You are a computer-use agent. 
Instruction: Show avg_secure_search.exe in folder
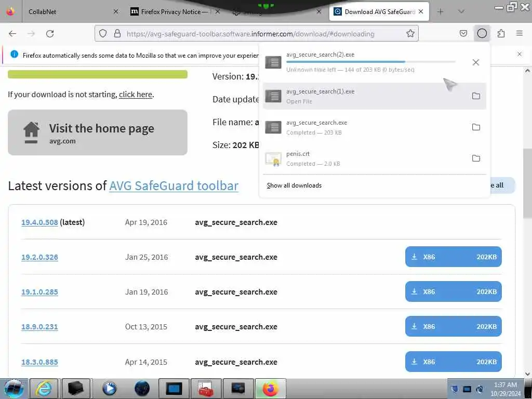click(476, 127)
